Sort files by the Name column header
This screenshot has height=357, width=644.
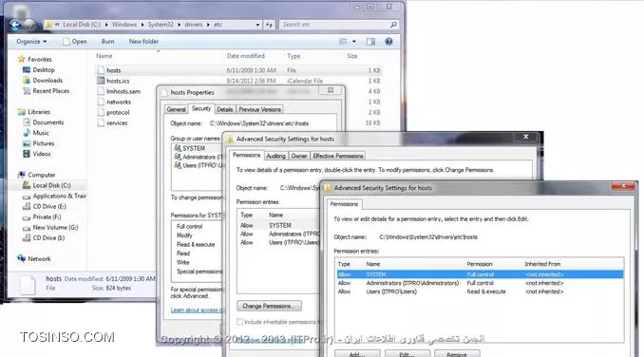point(104,56)
